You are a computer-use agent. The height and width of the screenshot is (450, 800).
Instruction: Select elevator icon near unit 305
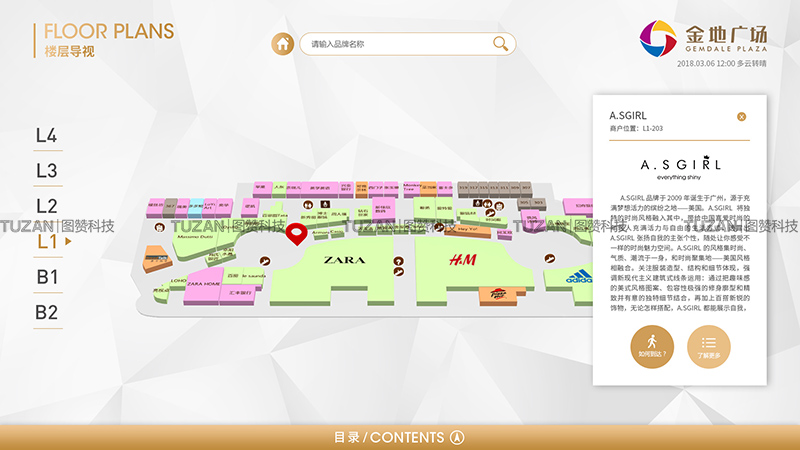coord(499,206)
